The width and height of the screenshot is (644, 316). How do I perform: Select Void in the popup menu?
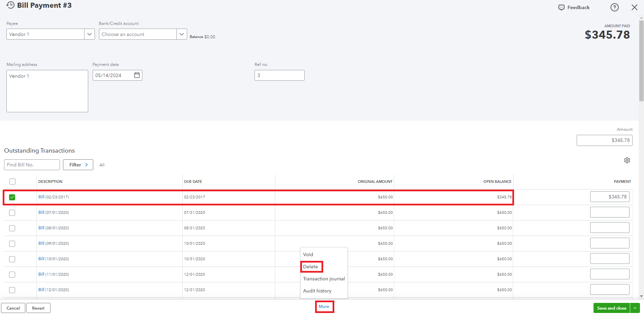point(308,254)
